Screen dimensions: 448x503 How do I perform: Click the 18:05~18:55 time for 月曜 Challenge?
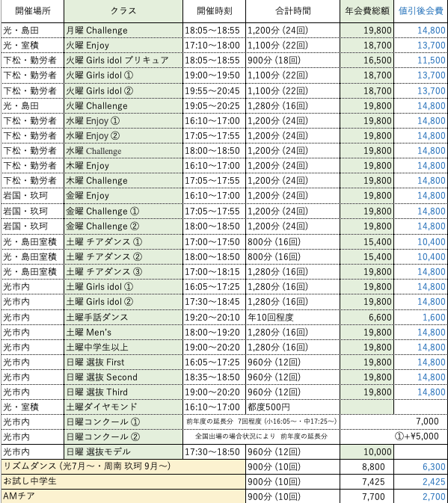(x=214, y=31)
